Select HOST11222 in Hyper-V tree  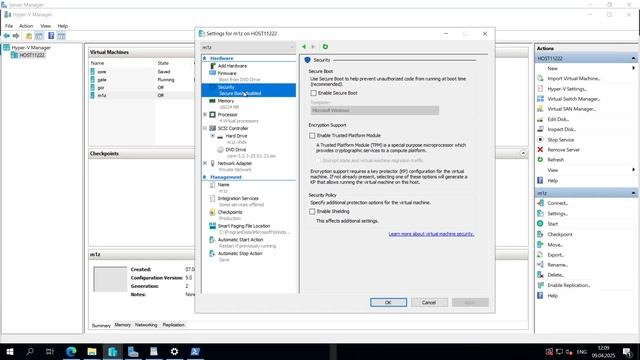click(32, 55)
